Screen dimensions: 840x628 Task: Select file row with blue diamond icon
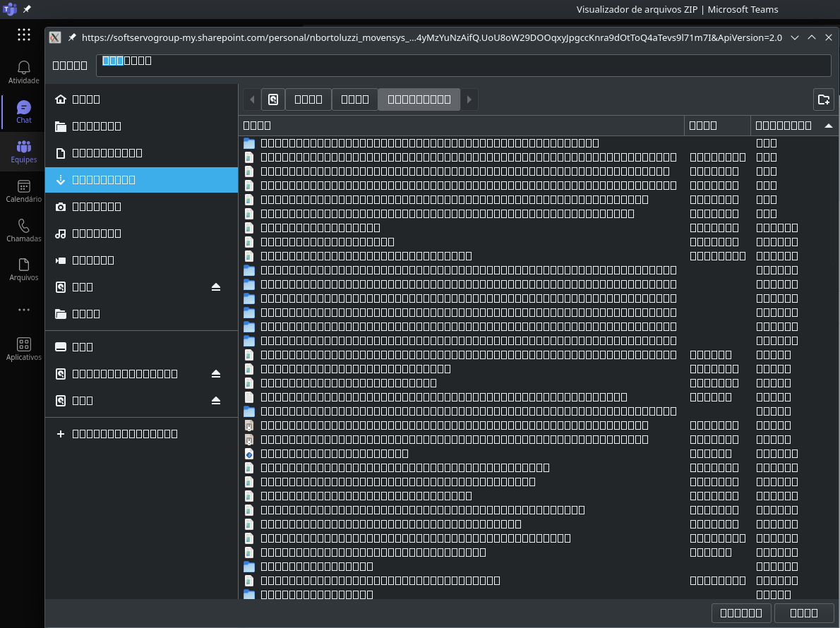click(x=539, y=454)
